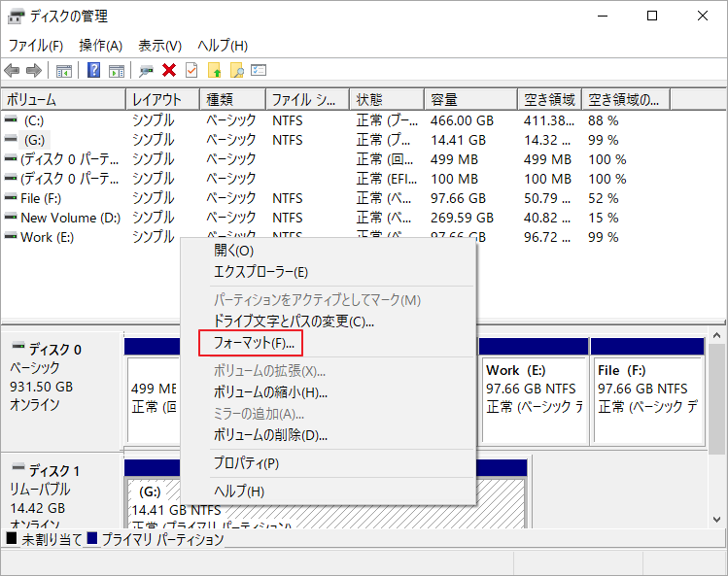This screenshot has width=728, height=576.
Task: Click the 15 % free space cell
Action: tap(604, 218)
